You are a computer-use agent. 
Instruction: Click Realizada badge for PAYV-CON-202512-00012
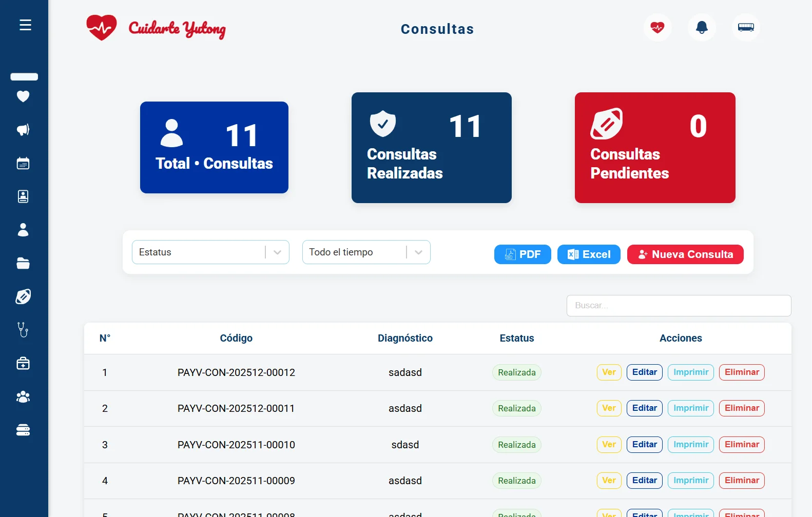click(517, 372)
